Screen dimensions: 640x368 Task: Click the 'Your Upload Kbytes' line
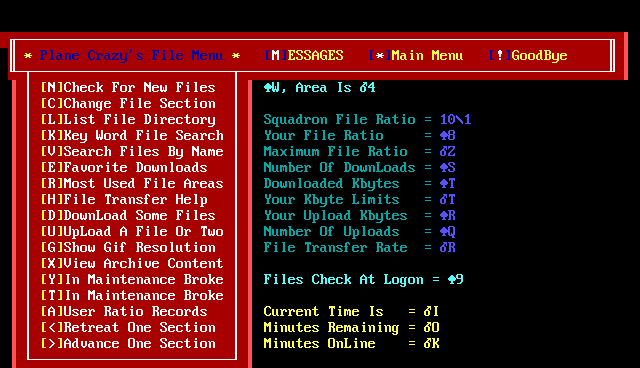click(x=360, y=215)
